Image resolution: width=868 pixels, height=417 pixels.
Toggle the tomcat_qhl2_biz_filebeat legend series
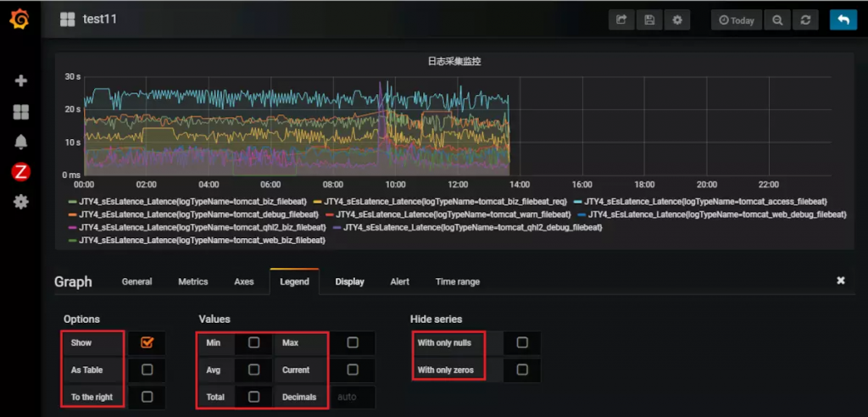point(203,228)
